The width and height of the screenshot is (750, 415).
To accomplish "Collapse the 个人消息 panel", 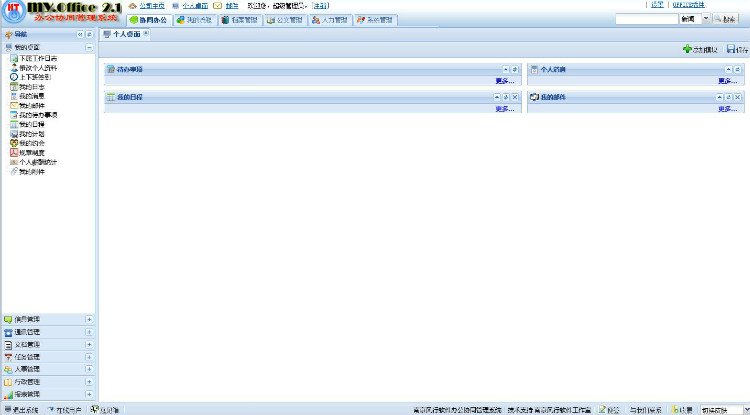I will 728,69.
